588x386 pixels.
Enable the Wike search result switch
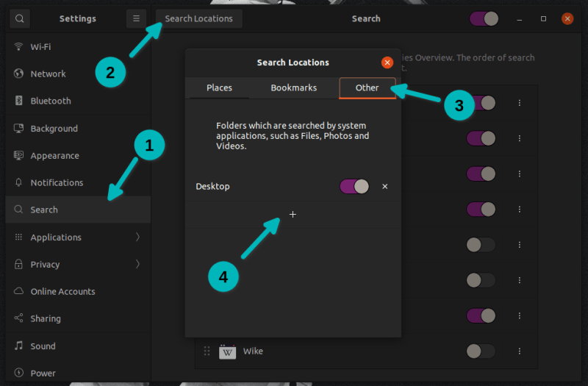click(x=481, y=351)
